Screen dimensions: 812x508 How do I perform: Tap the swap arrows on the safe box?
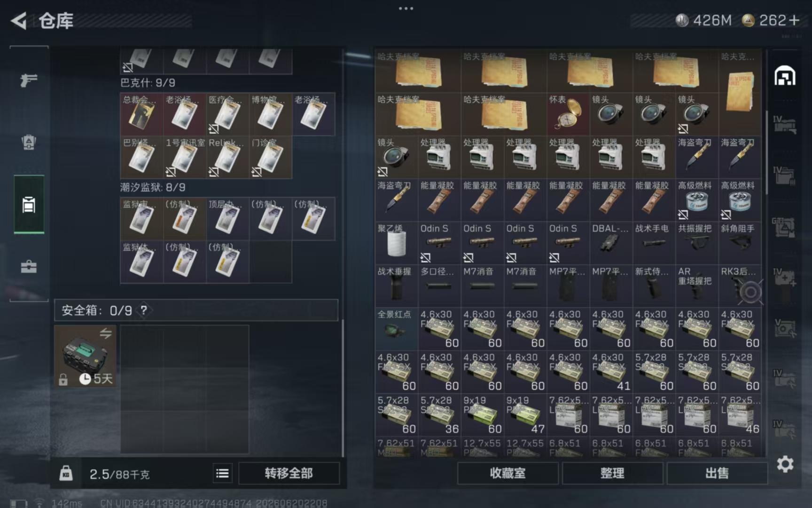click(106, 333)
